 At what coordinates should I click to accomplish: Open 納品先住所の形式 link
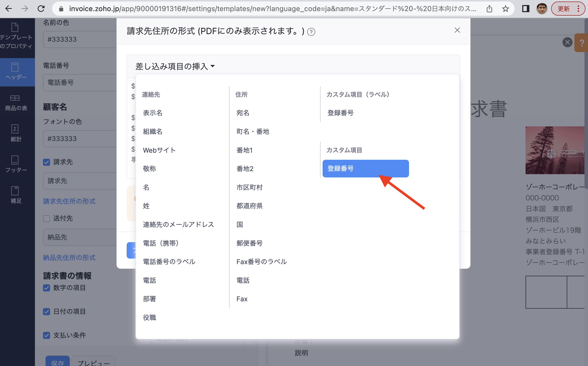[x=69, y=258]
